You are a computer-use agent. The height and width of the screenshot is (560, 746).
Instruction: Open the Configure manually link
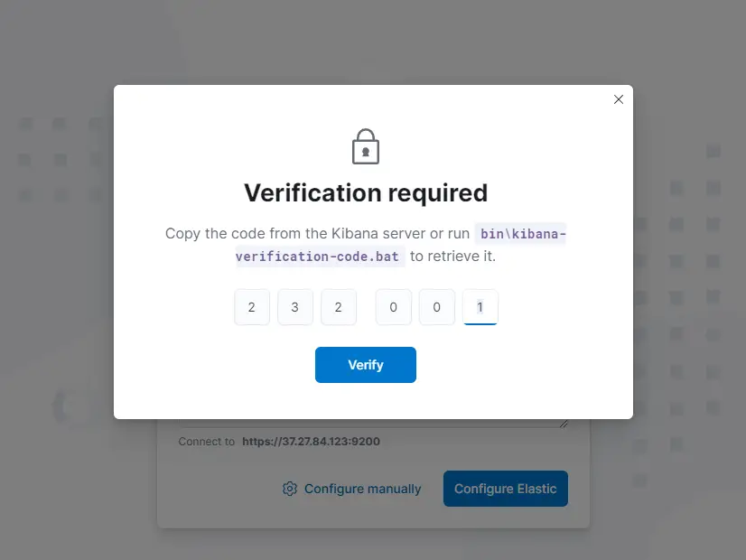tap(362, 489)
